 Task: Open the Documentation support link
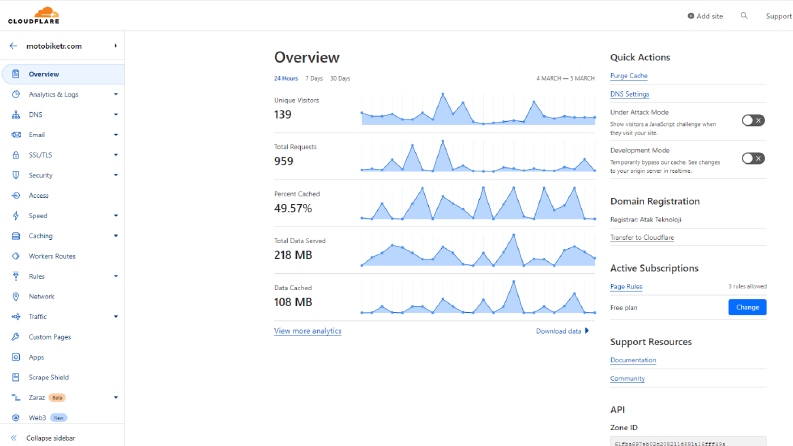coord(633,360)
